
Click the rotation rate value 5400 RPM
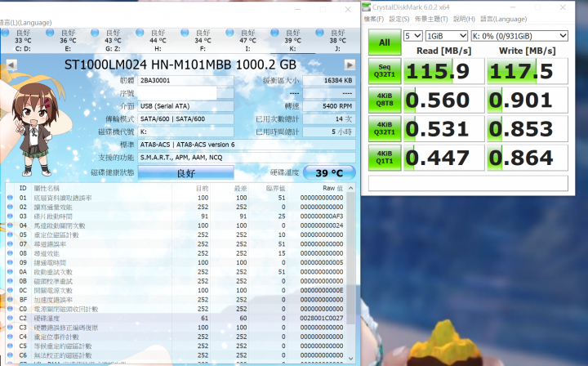click(x=329, y=106)
